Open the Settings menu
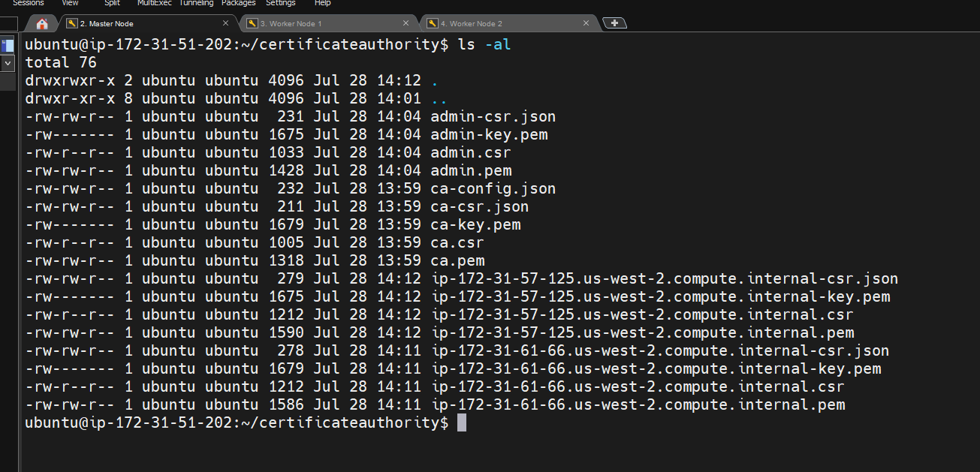The image size is (980, 472). click(x=280, y=3)
